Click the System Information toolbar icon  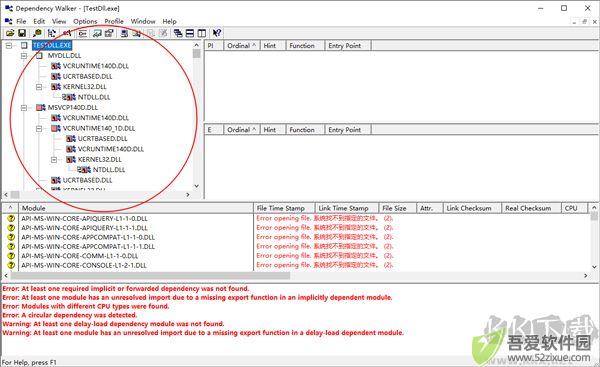tap(124, 33)
